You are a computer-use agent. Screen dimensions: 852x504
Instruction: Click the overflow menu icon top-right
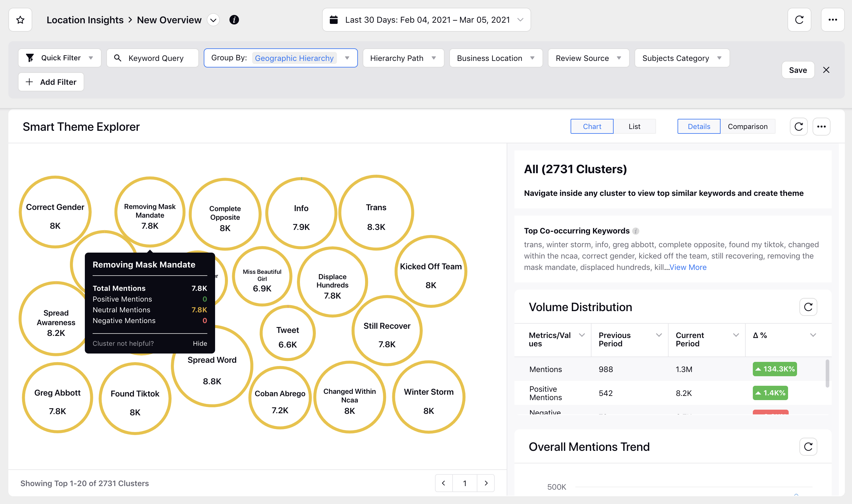coord(833,19)
